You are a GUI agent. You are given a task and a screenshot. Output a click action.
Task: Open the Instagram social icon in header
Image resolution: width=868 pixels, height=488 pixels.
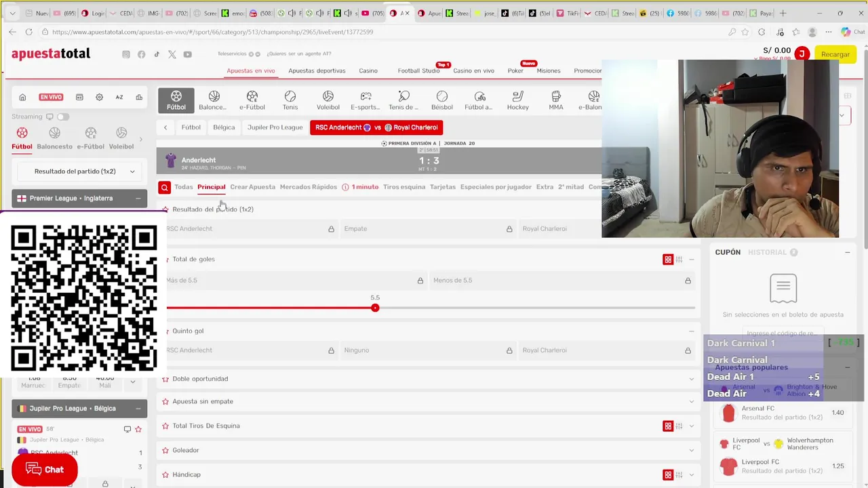tap(125, 54)
